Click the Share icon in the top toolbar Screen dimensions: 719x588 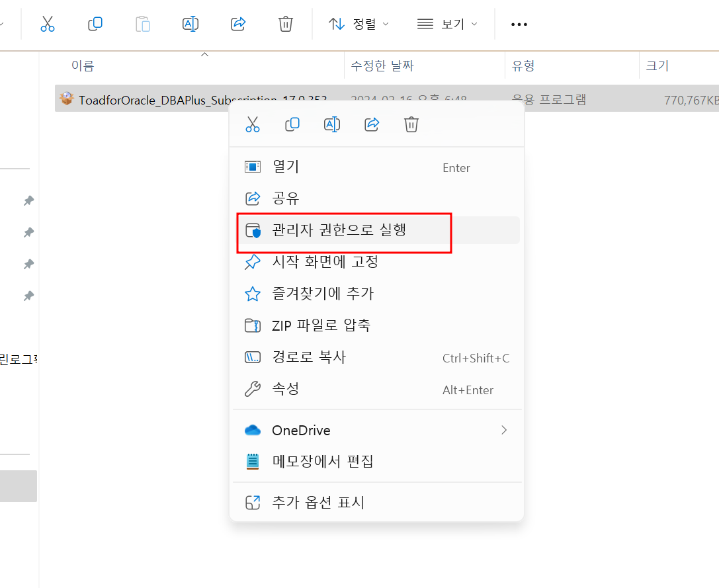(x=238, y=24)
